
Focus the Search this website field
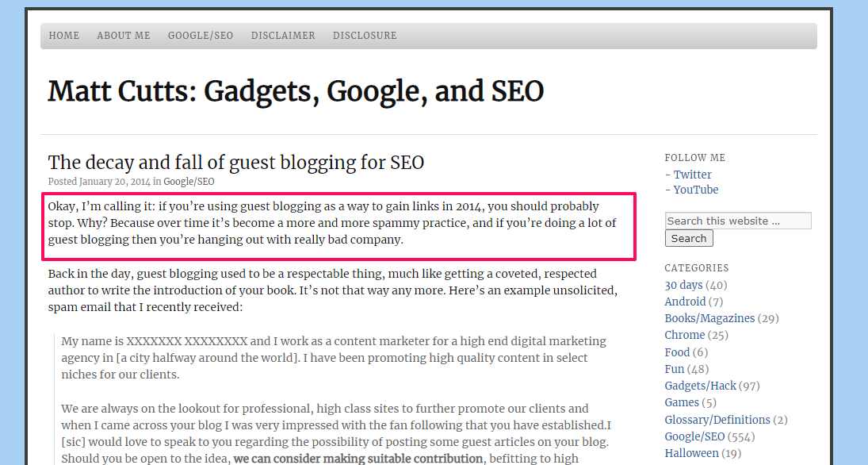737,221
